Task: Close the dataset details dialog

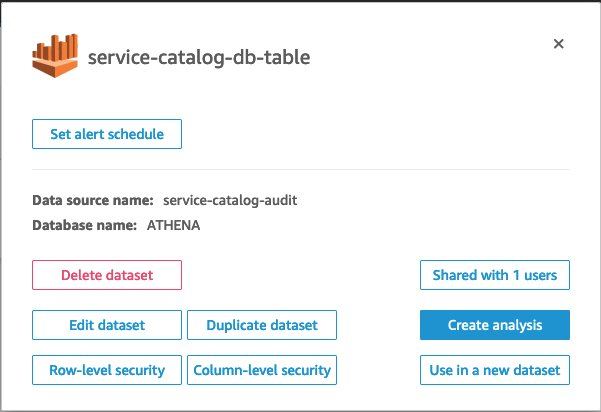Action: [x=558, y=44]
